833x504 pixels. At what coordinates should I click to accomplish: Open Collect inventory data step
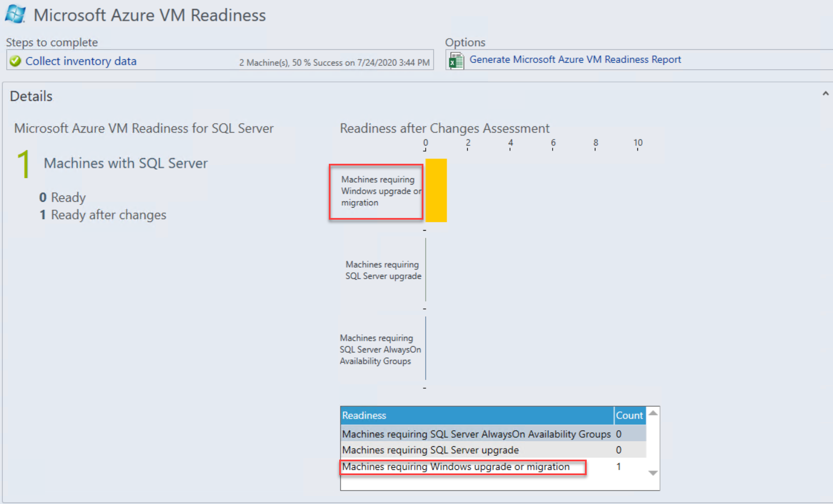point(81,61)
